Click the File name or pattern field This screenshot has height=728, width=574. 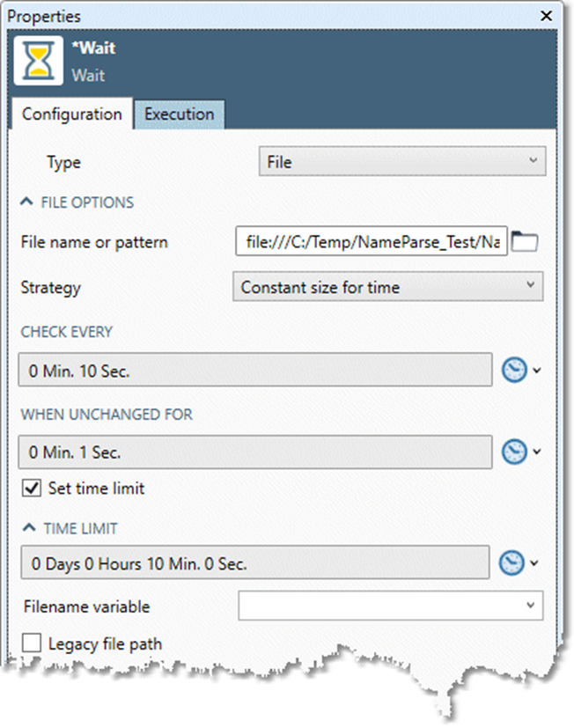372,242
